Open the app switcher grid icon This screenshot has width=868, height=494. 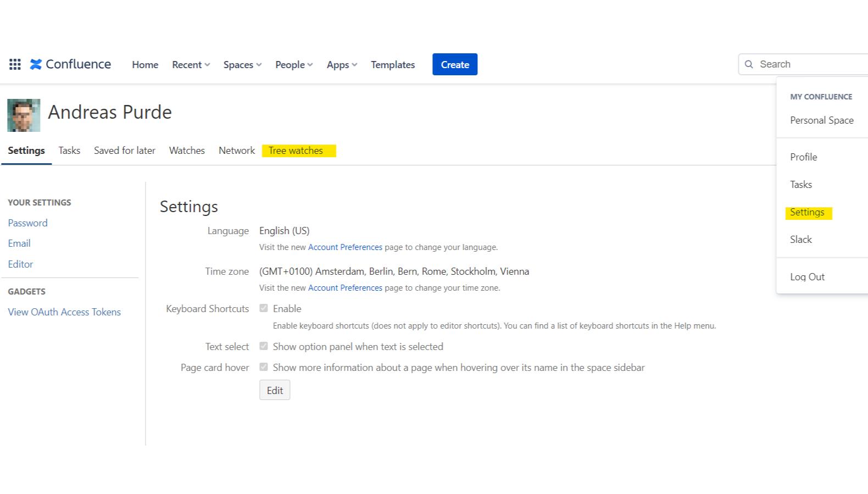(15, 64)
